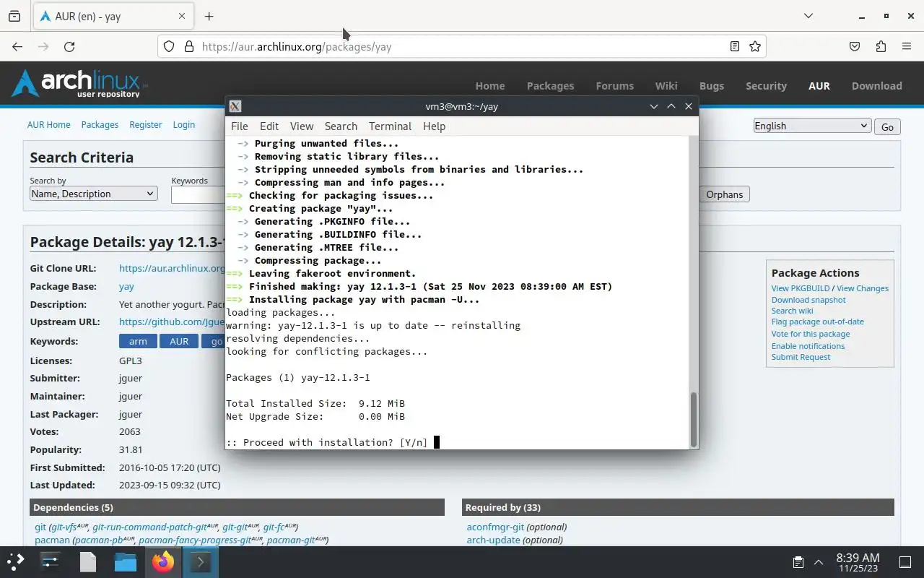
Task: Open the Firefox extensions icon
Action: [881, 46]
